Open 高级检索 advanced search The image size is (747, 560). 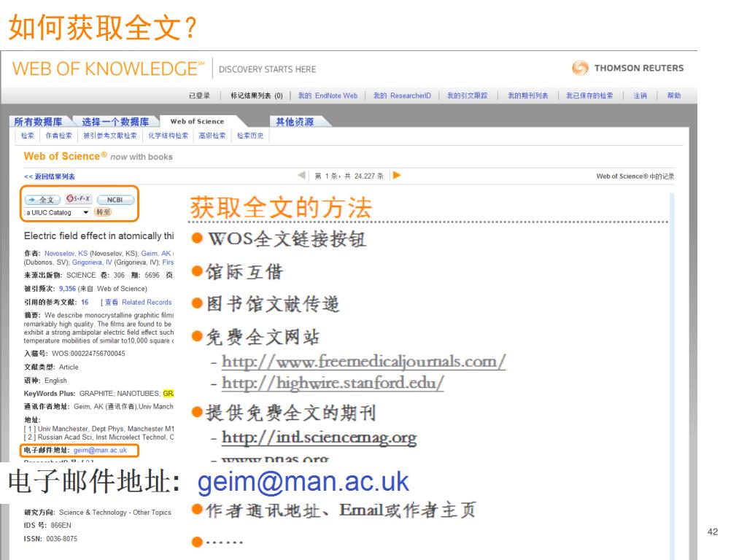(x=212, y=136)
